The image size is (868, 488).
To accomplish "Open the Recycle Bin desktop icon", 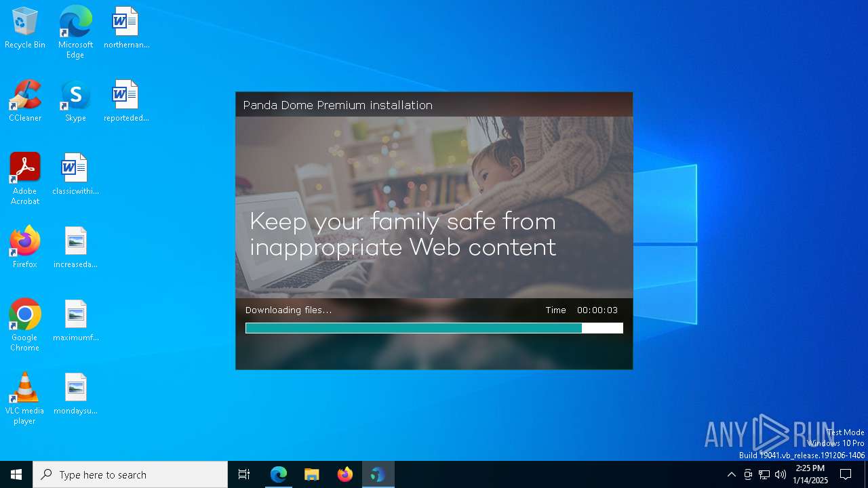I will pyautogui.click(x=25, y=28).
